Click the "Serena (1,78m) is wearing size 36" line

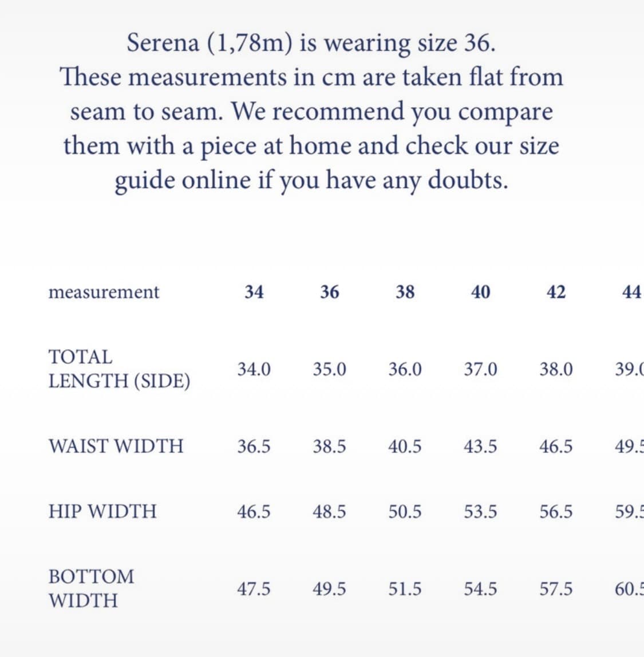coord(311,43)
